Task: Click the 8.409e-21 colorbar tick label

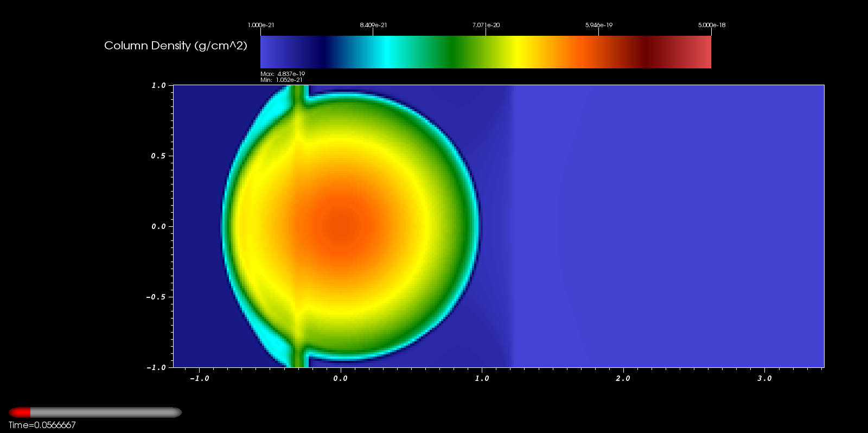Action: tap(373, 25)
